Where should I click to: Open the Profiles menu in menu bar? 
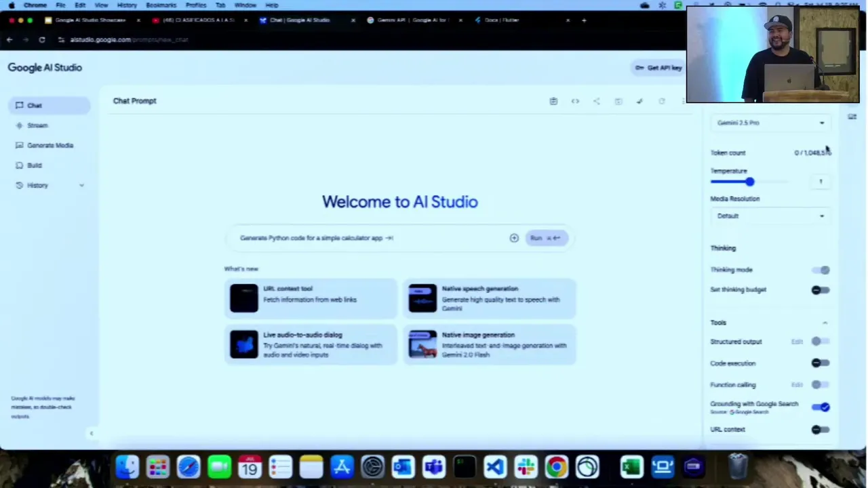tap(196, 5)
